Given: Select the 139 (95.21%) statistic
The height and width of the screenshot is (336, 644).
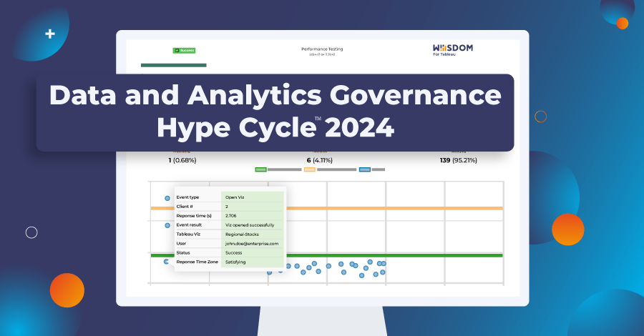Looking at the screenshot, I should click(x=459, y=160).
